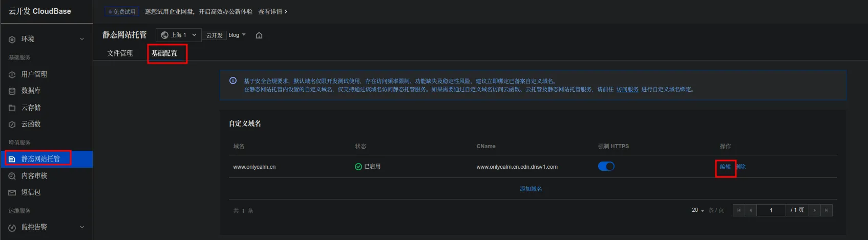Image resolution: width=868 pixels, height=240 pixels.
Task: Open 用户管理 from the sidebar
Action: tap(34, 74)
